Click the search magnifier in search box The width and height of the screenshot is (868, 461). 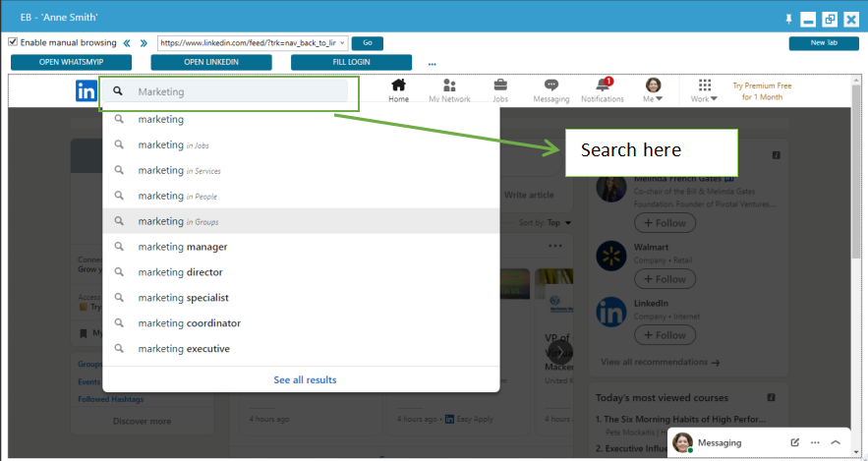coord(118,90)
